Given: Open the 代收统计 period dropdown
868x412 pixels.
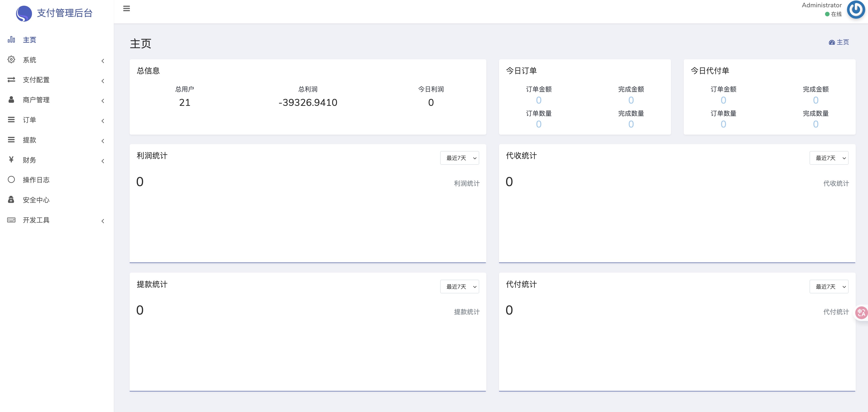Looking at the screenshot, I should [829, 158].
